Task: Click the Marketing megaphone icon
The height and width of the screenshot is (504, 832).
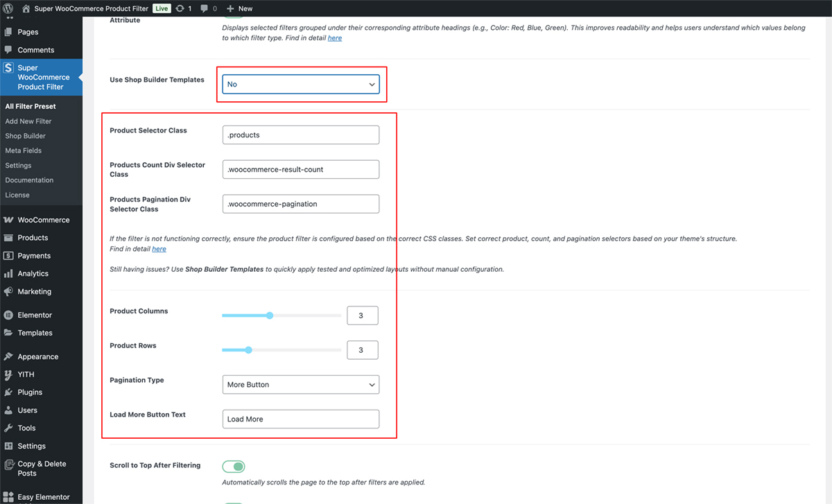Action: tap(8, 292)
